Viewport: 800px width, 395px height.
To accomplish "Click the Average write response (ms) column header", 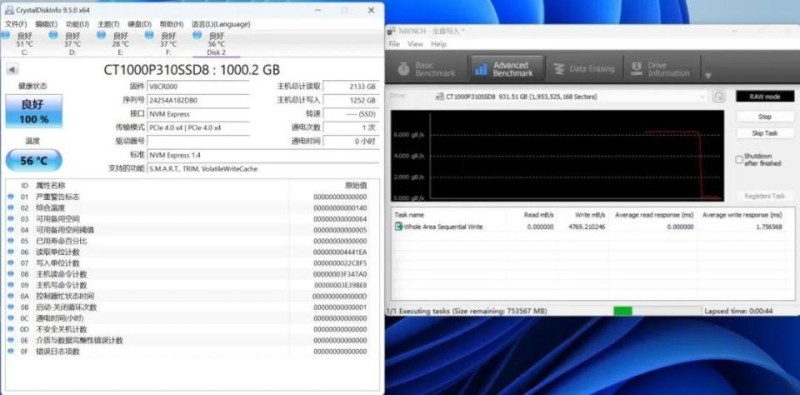I will click(x=742, y=215).
